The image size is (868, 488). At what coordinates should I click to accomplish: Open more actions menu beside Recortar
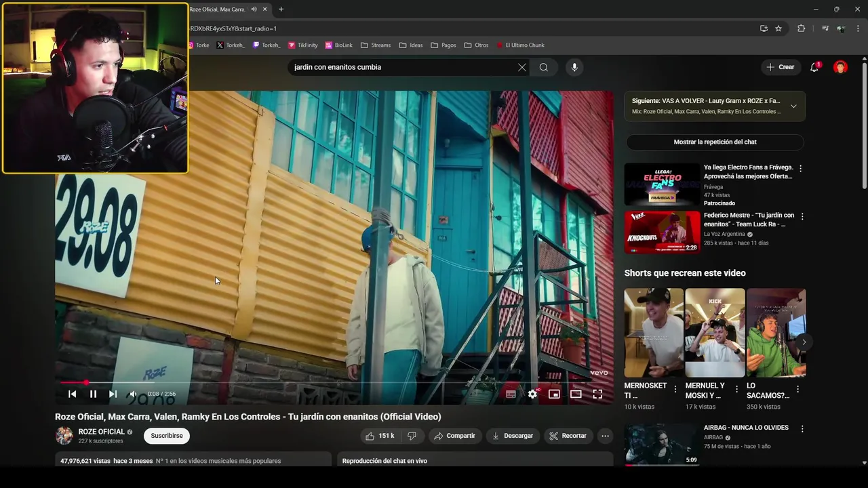point(606,436)
